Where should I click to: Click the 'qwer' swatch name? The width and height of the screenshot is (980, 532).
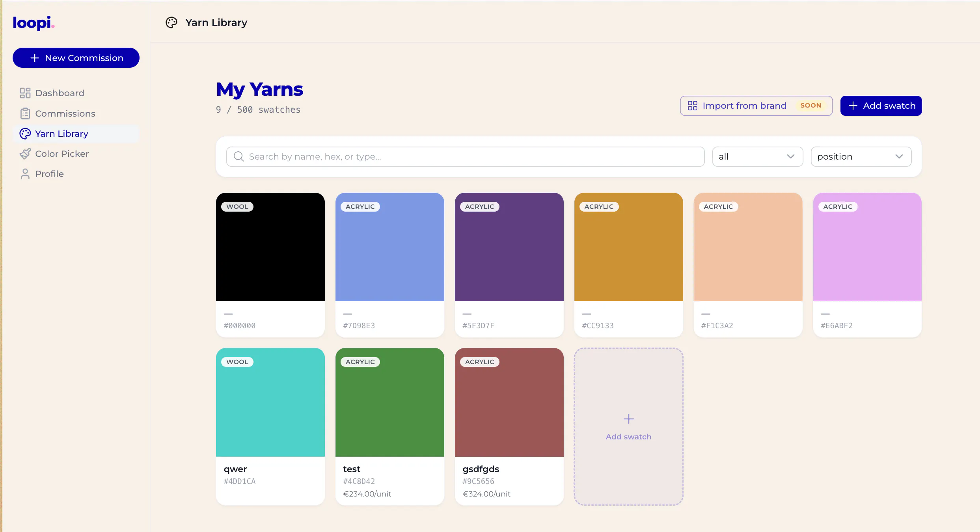(x=235, y=469)
